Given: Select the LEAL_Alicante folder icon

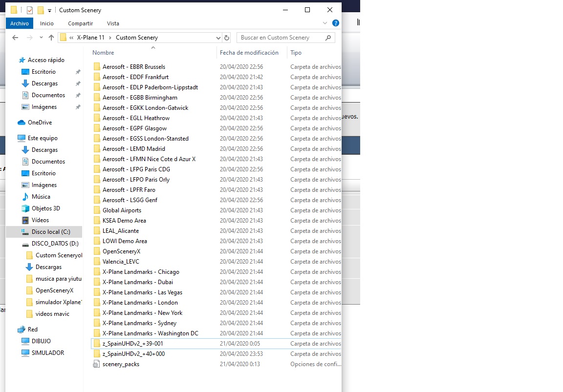Looking at the screenshot, I should point(97,231).
